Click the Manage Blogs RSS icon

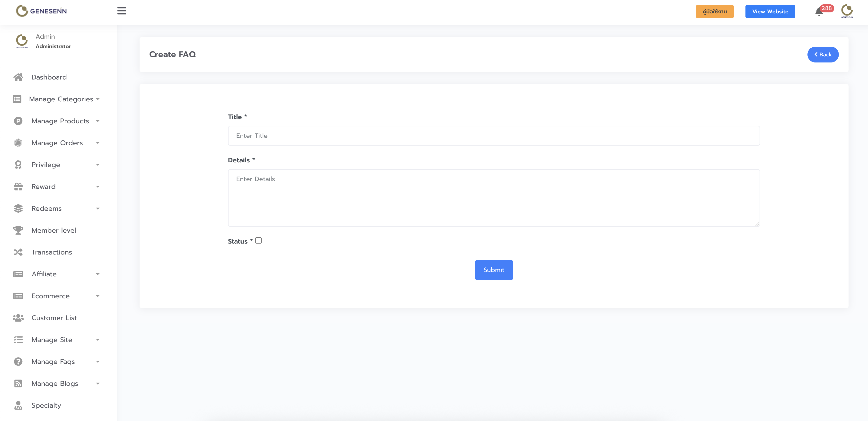(x=18, y=384)
